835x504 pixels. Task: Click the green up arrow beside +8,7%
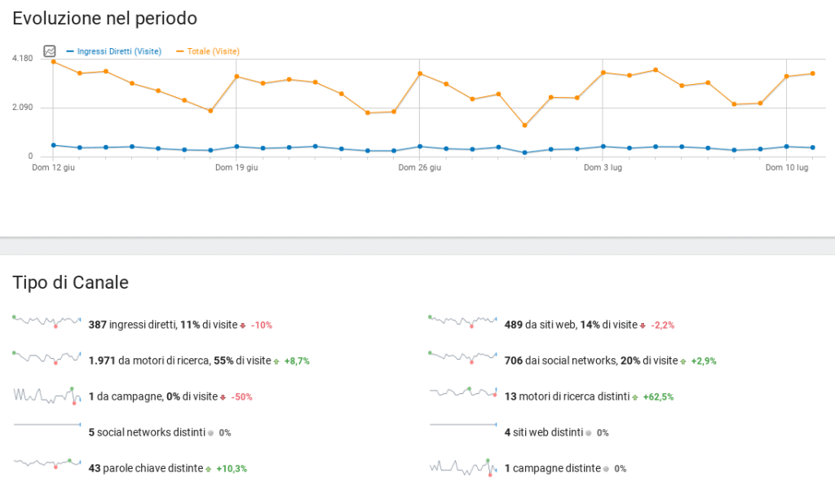[x=276, y=361]
